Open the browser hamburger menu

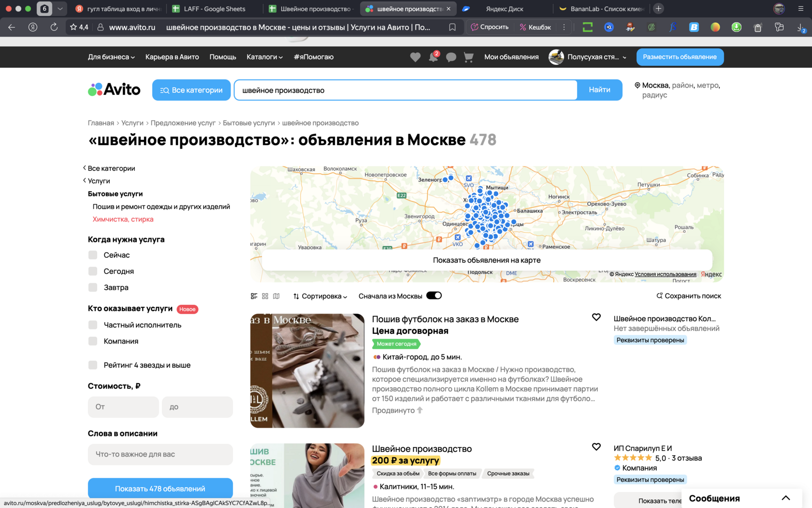800,9
